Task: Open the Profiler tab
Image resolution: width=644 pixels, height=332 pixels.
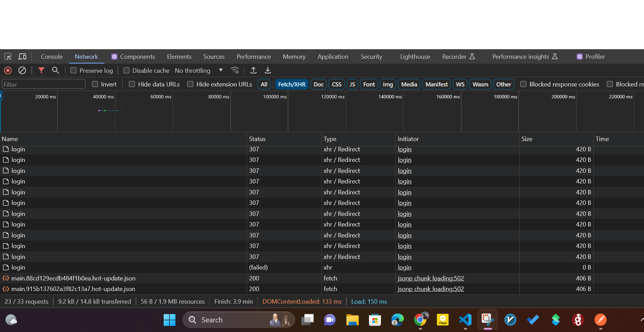Action: [591, 57]
